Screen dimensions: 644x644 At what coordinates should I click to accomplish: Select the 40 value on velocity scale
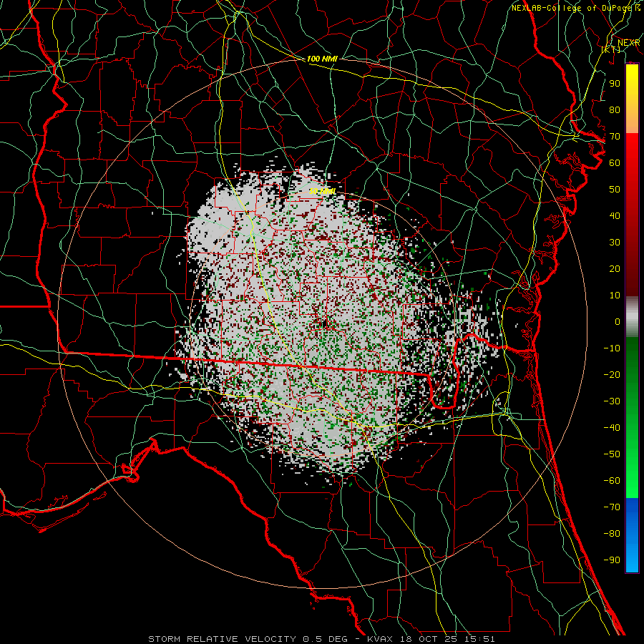(x=615, y=215)
